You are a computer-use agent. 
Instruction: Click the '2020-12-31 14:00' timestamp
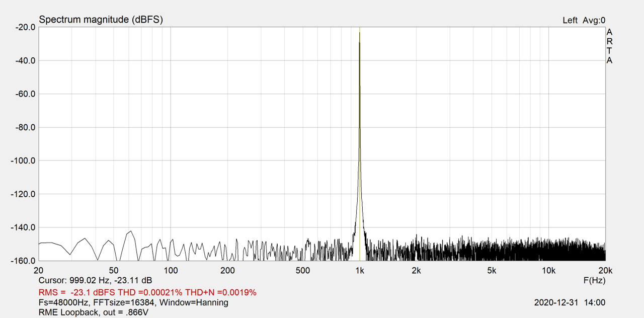pyautogui.click(x=570, y=302)
